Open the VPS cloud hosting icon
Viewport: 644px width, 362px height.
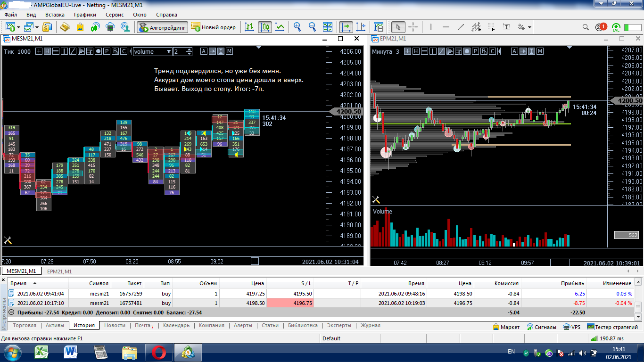(x=110, y=27)
